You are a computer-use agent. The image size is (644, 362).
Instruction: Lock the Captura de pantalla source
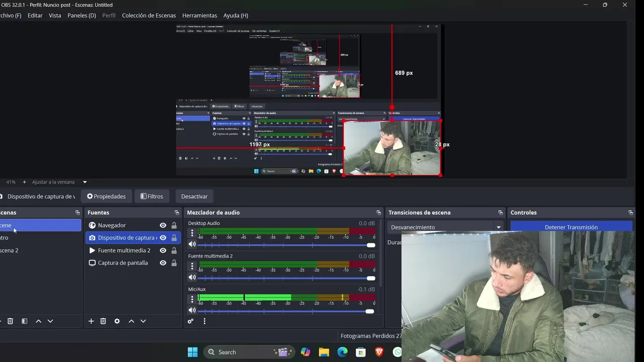click(x=174, y=263)
